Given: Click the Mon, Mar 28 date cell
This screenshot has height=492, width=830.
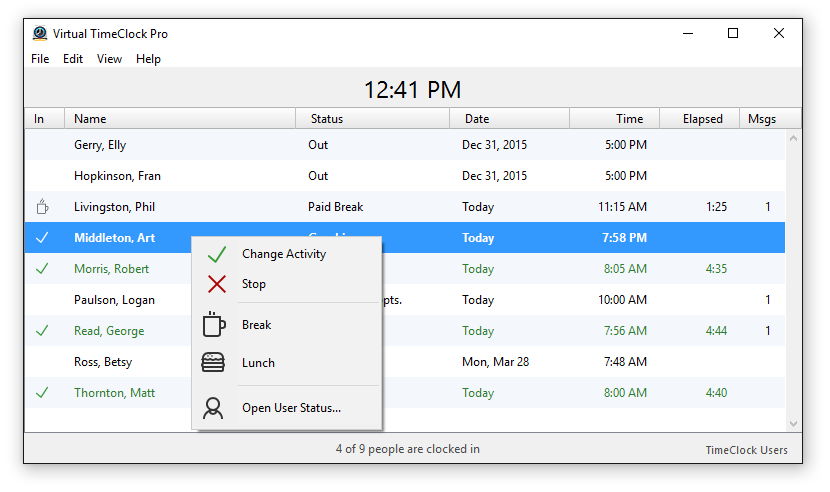Looking at the screenshot, I should point(495,362).
